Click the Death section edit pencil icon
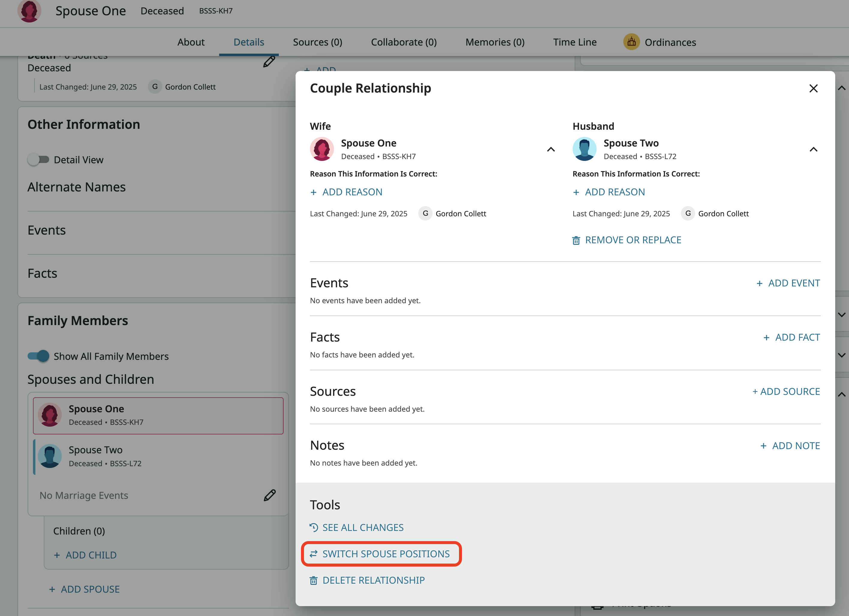The image size is (849, 616). (269, 62)
